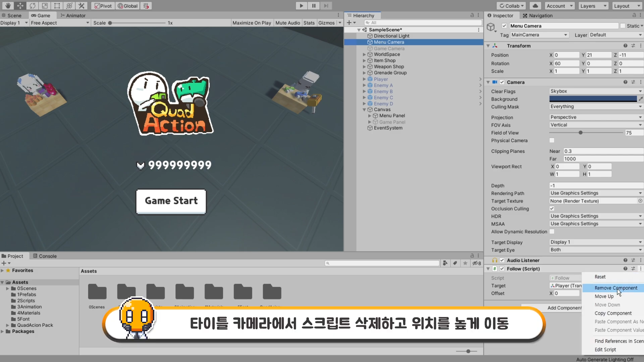Toggle hidden packages visibility count

477,263
